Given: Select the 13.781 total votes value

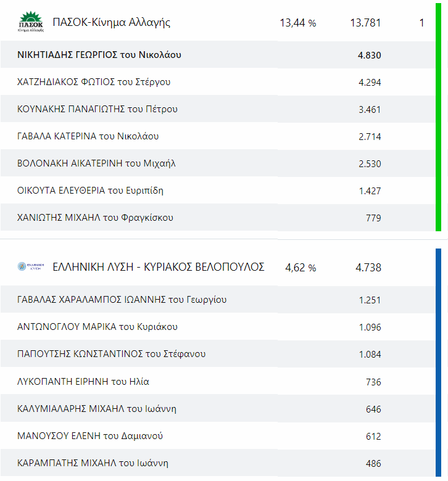Looking at the screenshot, I should (365, 23).
